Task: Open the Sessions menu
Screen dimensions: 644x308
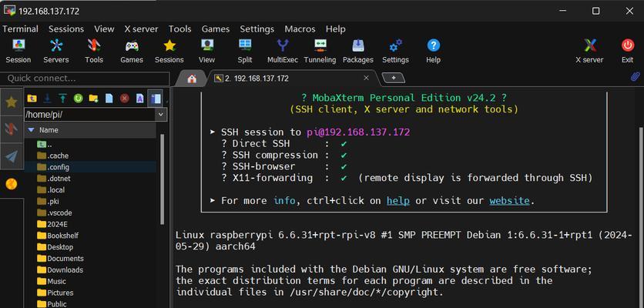Action: pos(66,29)
